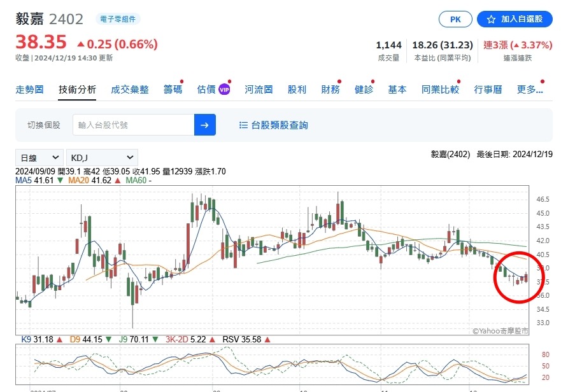The width and height of the screenshot is (561, 392).
Task: Click the star icon to add watchlist
Action: (491, 19)
